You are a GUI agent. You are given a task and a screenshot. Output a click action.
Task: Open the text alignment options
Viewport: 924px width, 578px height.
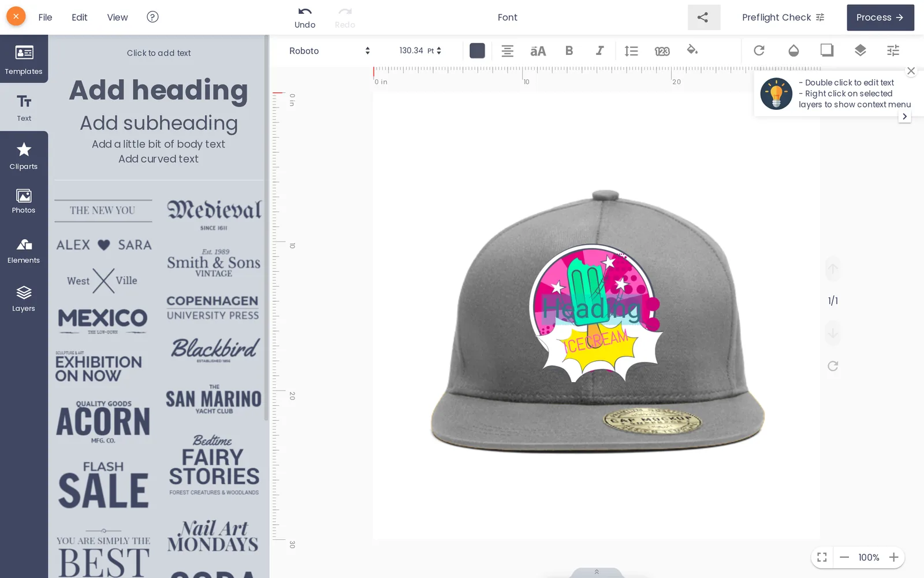[x=508, y=51]
